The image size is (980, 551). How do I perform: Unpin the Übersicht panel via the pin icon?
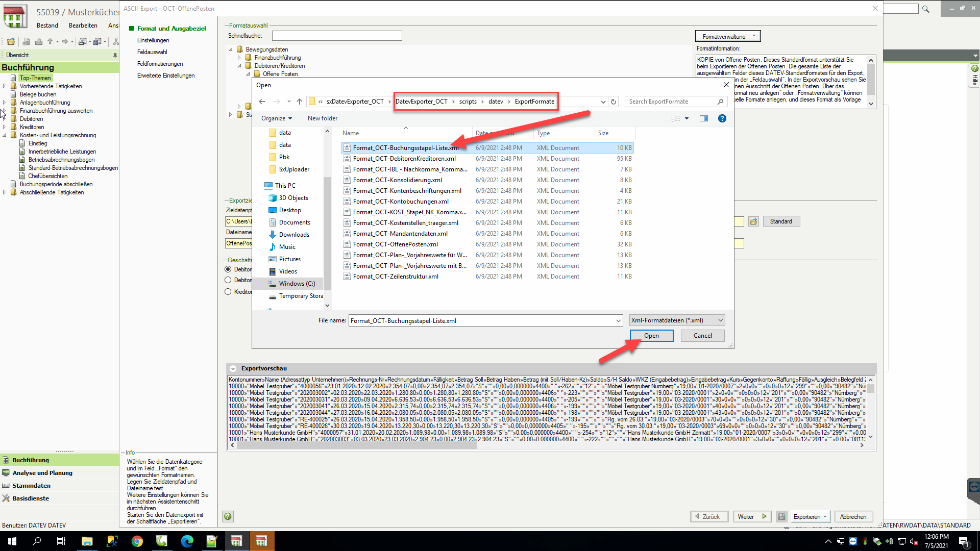(116, 55)
